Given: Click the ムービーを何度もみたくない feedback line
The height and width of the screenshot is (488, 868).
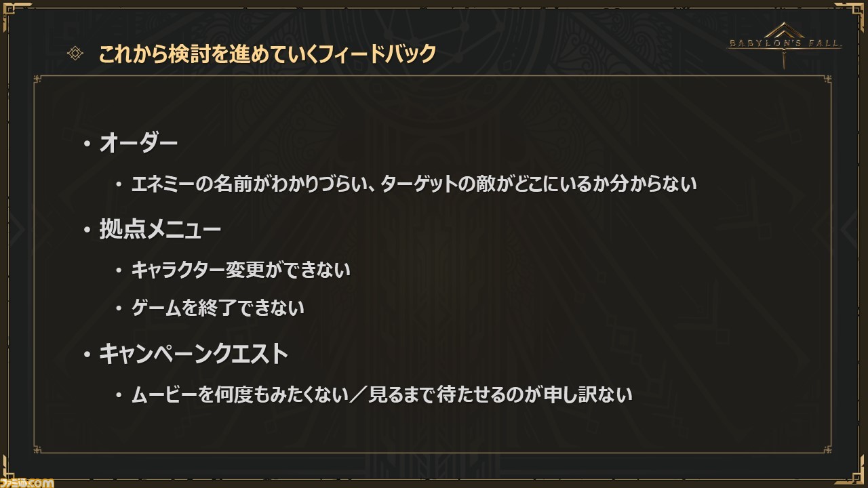Looking at the screenshot, I should click(x=382, y=394).
